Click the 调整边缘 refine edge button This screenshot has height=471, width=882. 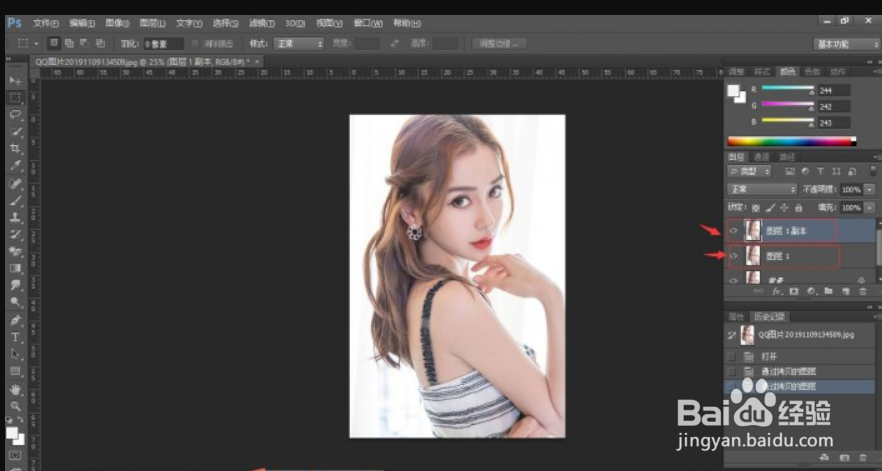coord(500,43)
